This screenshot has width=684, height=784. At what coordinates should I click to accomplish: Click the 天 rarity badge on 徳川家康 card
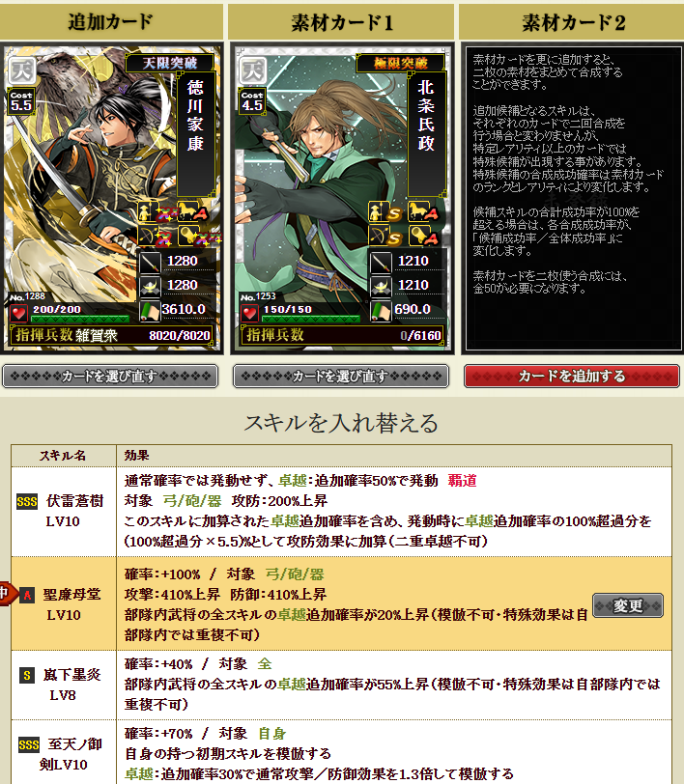point(22,70)
